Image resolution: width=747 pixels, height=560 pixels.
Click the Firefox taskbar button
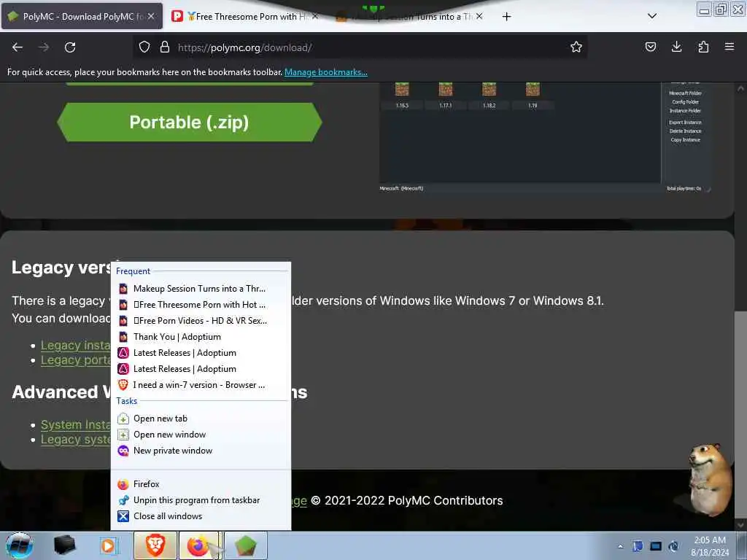click(x=198, y=545)
